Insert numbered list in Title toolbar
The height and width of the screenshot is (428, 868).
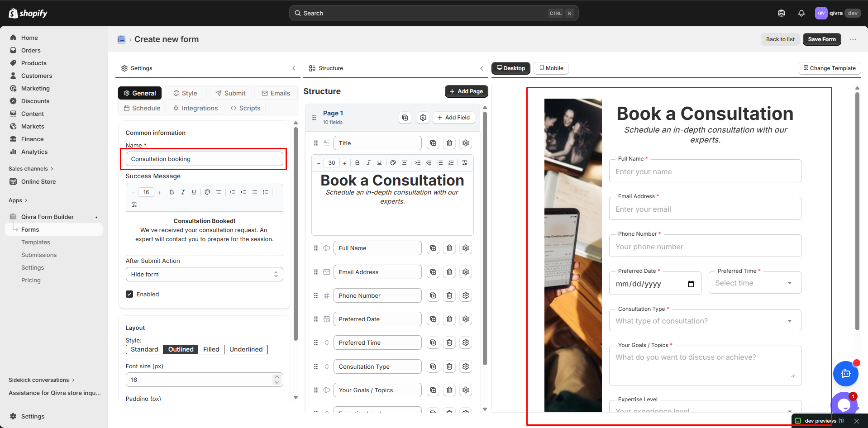click(451, 163)
